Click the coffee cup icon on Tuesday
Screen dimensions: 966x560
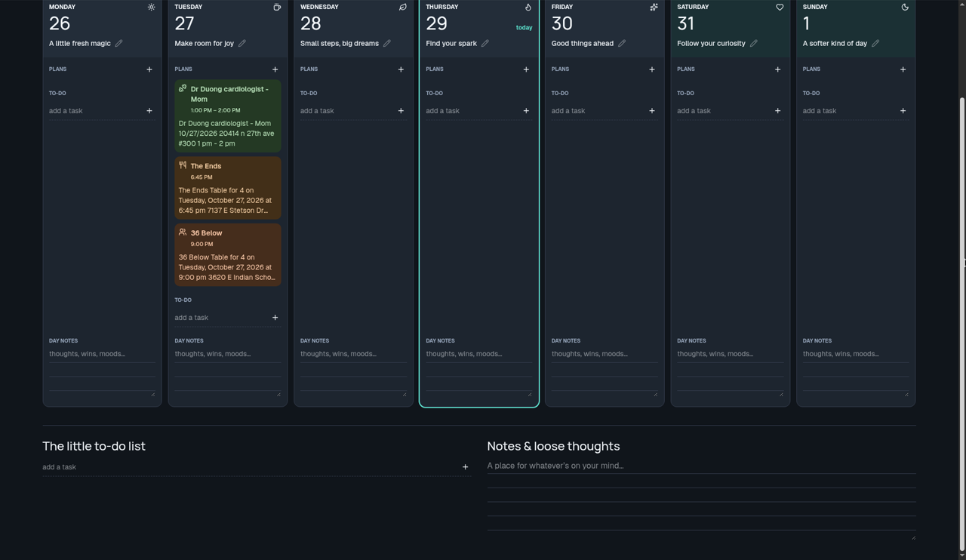pos(277,8)
